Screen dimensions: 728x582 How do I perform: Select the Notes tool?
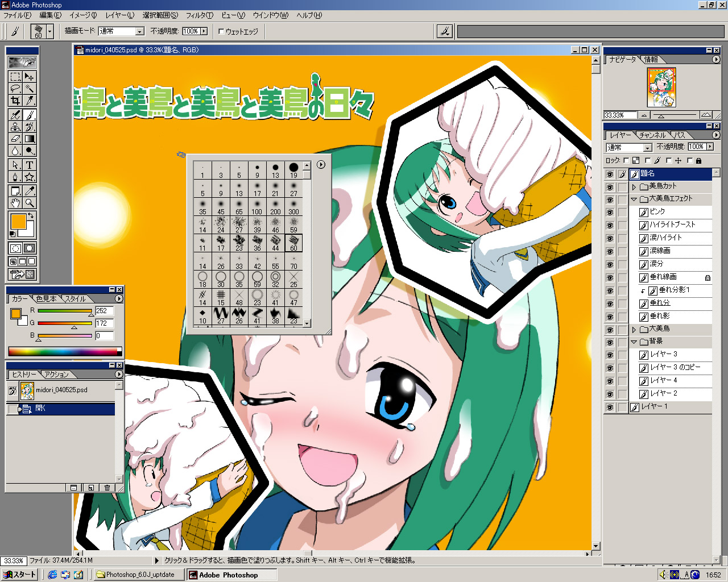(15, 191)
